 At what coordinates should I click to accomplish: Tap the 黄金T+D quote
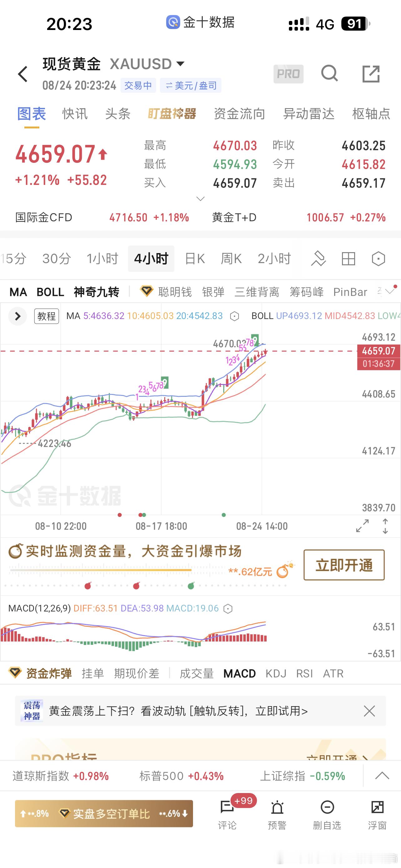point(299,217)
